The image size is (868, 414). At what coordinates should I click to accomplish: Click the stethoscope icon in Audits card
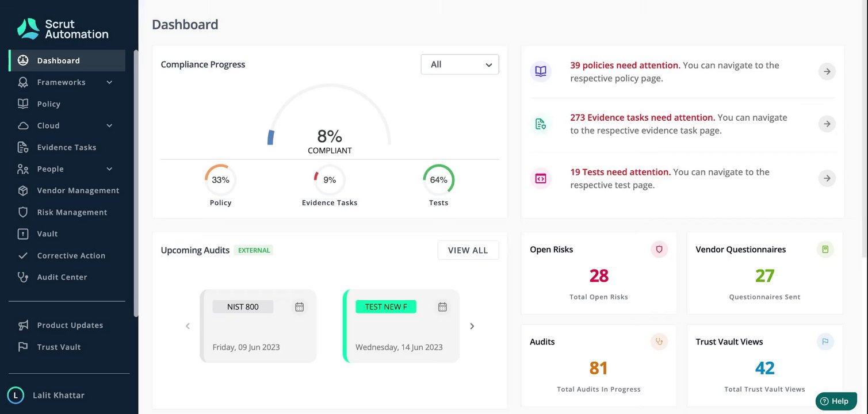coord(659,342)
